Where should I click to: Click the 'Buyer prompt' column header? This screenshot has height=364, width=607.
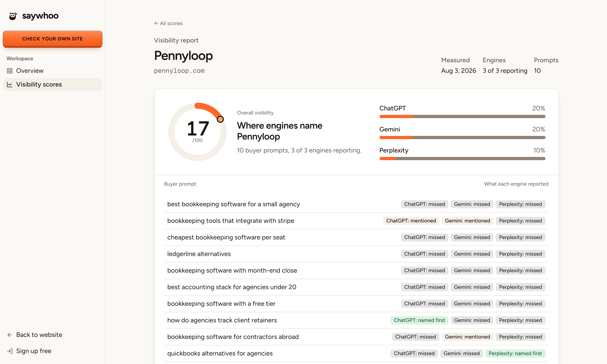click(180, 184)
